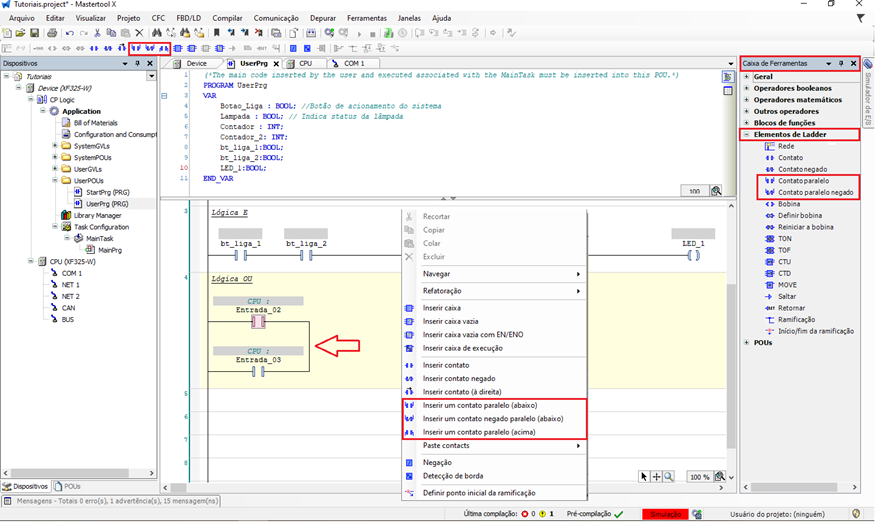
Task: Select the TON timer block in the toolbox
Action: tap(784, 239)
